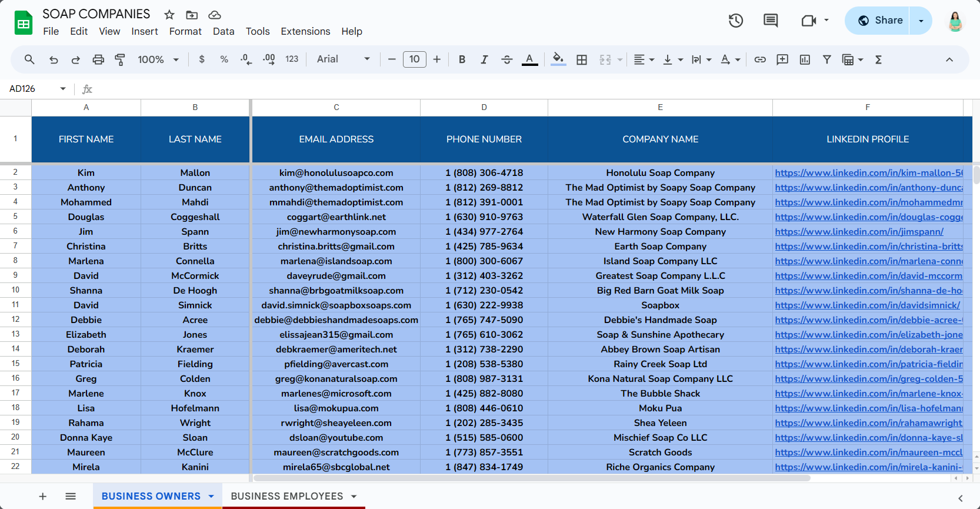Open the Google account avatar
Viewport: 980px width, 509px height.
pos(955,21)
